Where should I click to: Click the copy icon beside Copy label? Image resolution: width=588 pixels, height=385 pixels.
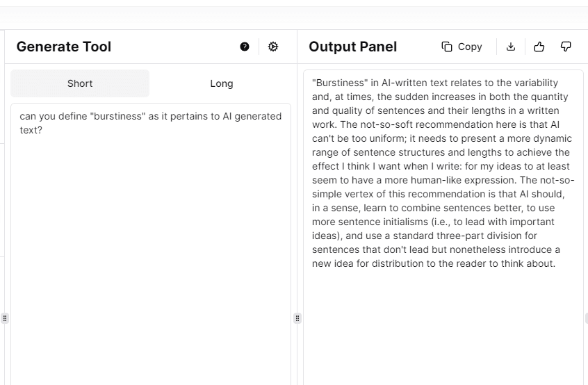click(x=447, y=47)
